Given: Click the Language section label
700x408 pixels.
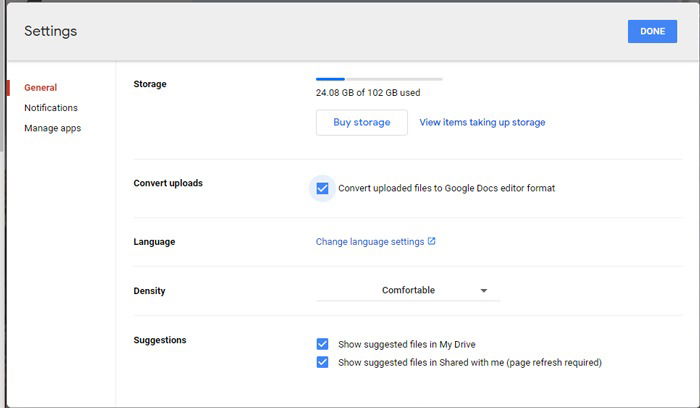Looking at the screenshot, I should coord(154,242).
